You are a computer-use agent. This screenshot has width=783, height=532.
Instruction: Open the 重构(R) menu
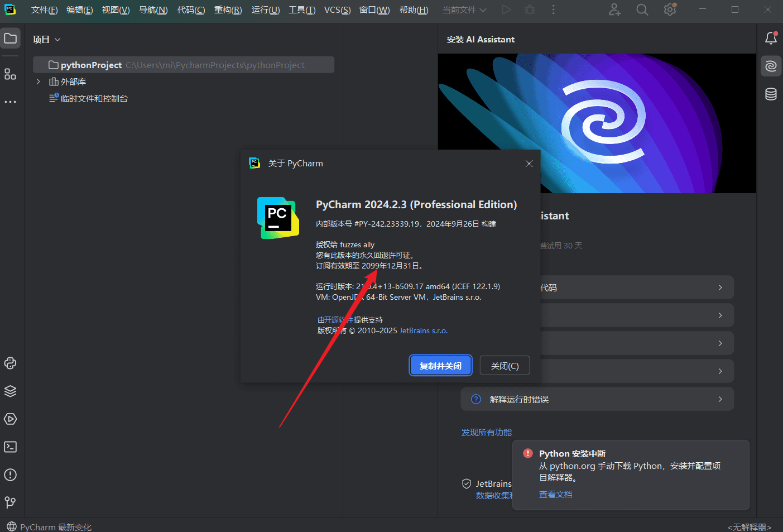tap(228, 10)
